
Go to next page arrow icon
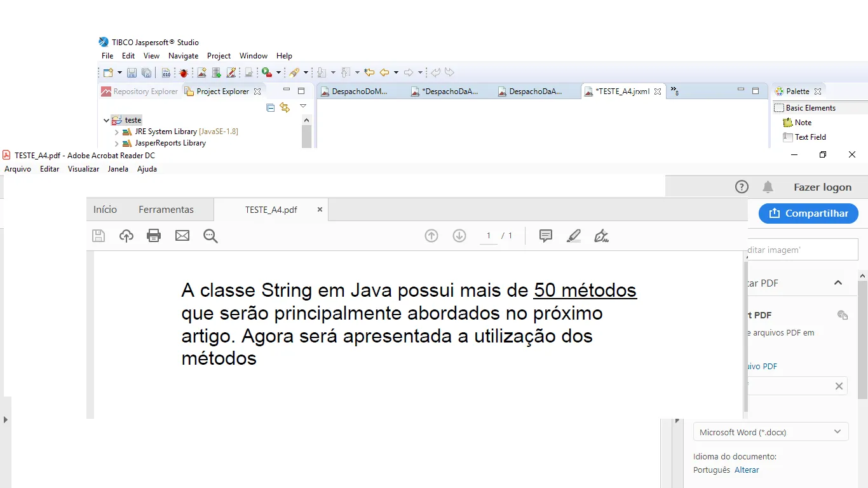[459, 236]
